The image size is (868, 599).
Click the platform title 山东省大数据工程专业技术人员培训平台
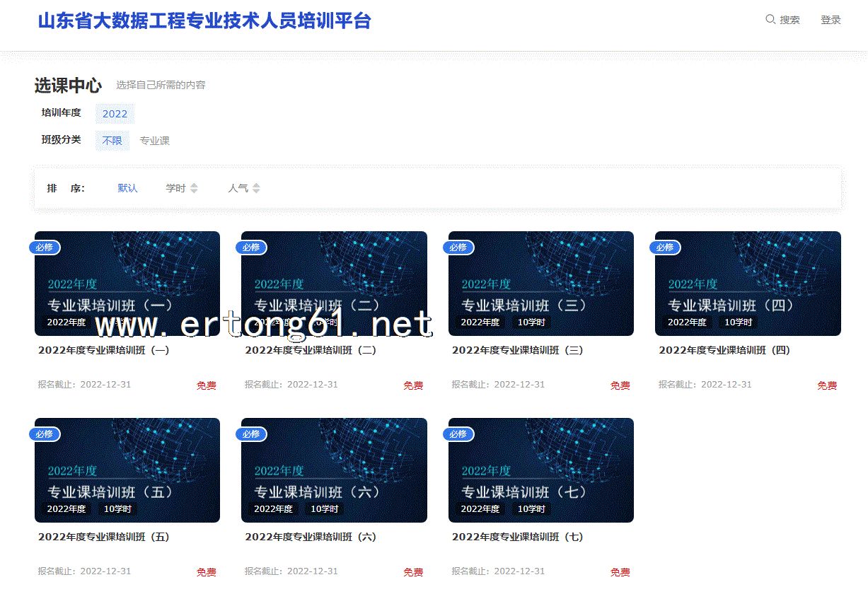[204, 21]
